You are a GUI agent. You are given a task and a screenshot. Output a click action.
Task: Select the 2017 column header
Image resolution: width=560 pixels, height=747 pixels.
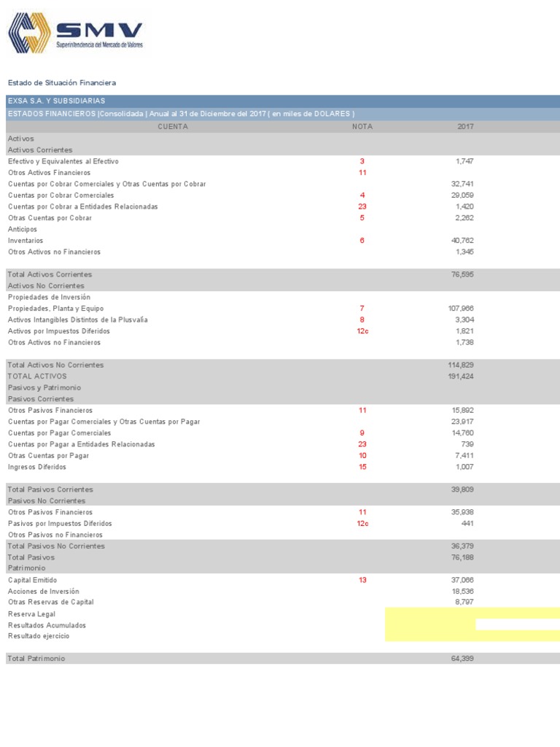point(465,126)
